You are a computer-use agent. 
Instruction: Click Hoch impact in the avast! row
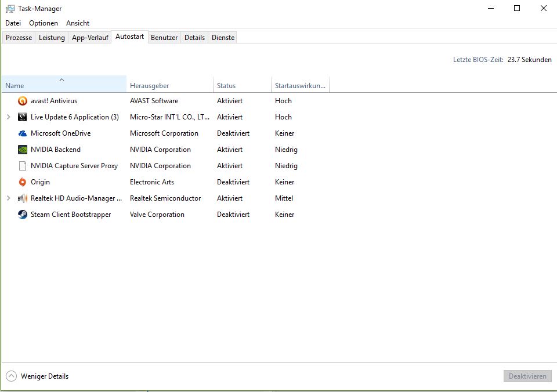coord(283,101)
